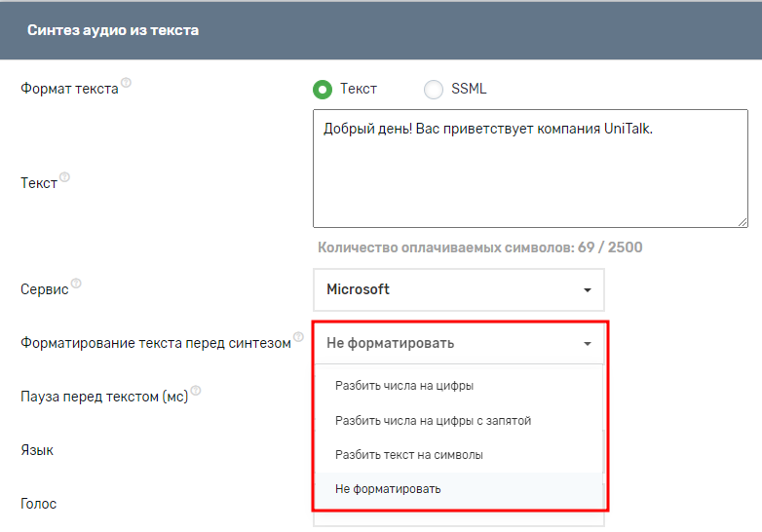Open help icon next to 'Пауза перед текстом (мс)'
The width and height of the screenshot is (762, 532).
click(x=196, y=391)
